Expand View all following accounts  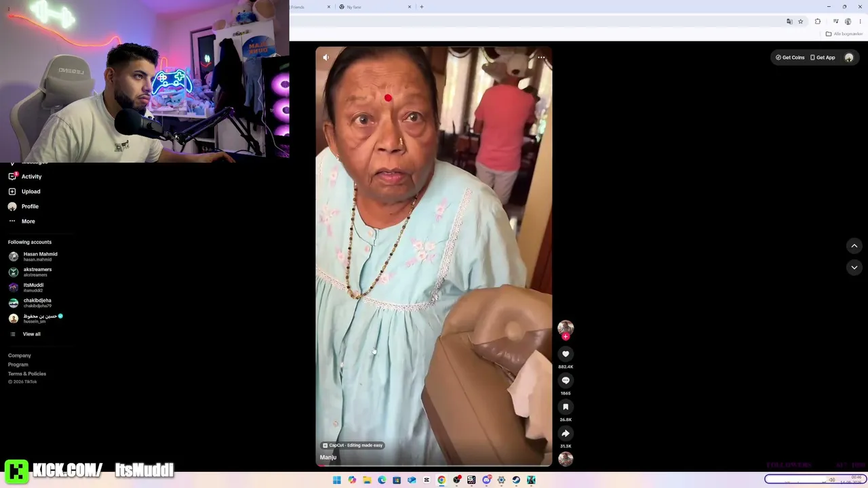(25, 334)
